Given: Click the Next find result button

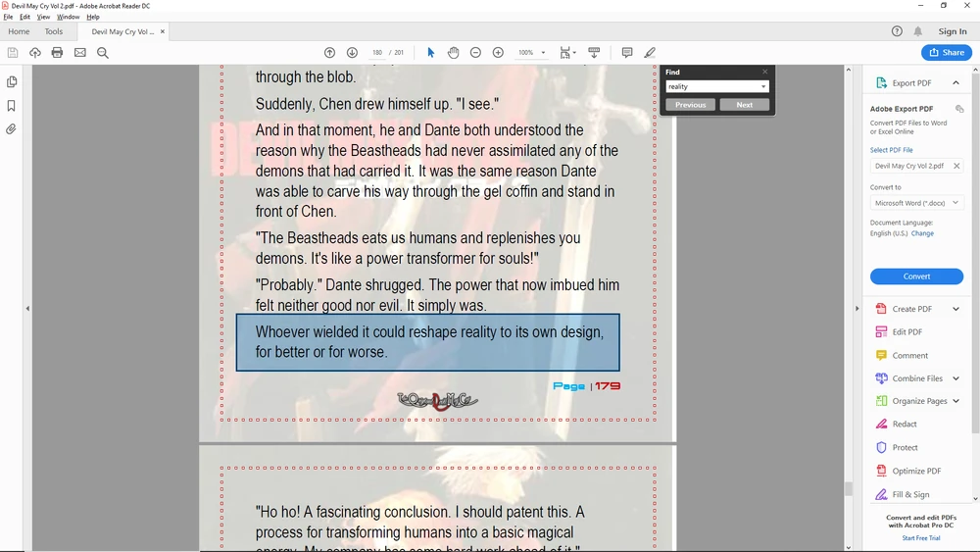Looking at the screenshot, I should click(x=745, y=104).
